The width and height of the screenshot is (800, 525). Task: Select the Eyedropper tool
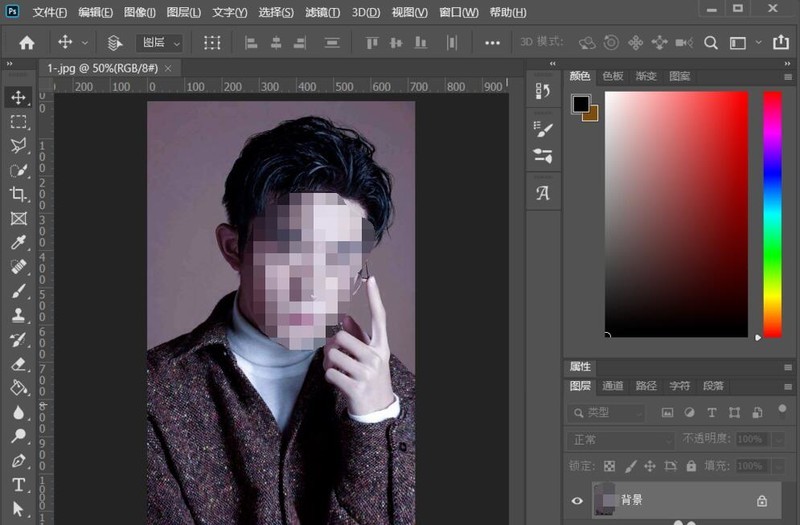[x=18, y=242]
